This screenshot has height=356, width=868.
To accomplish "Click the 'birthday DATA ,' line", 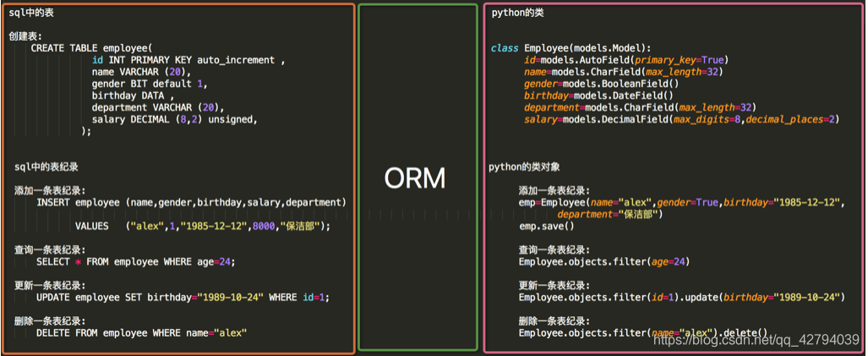I will point(133,96).
